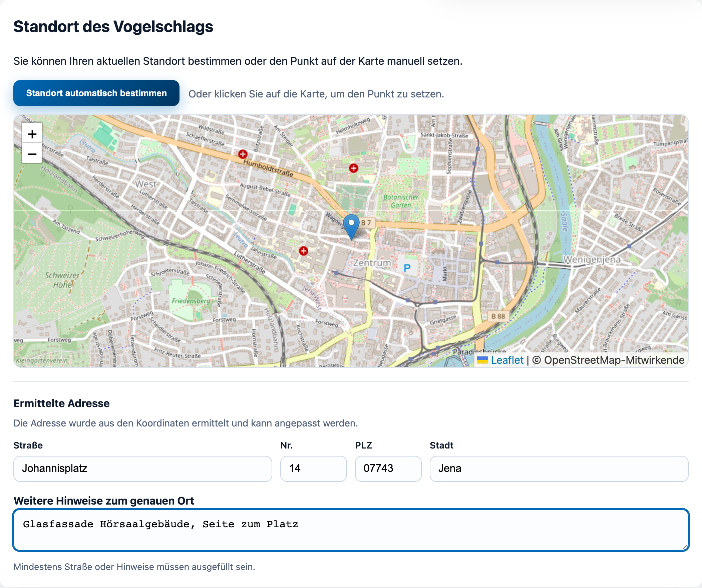Click the Schweizer Höhe label on the map

[x=62, y=280]
